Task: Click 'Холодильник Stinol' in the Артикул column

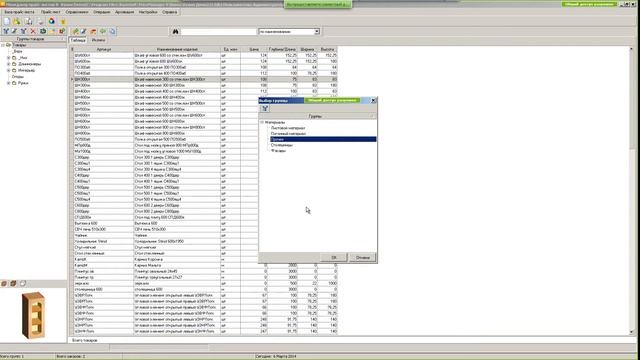Action: (91, 241)
